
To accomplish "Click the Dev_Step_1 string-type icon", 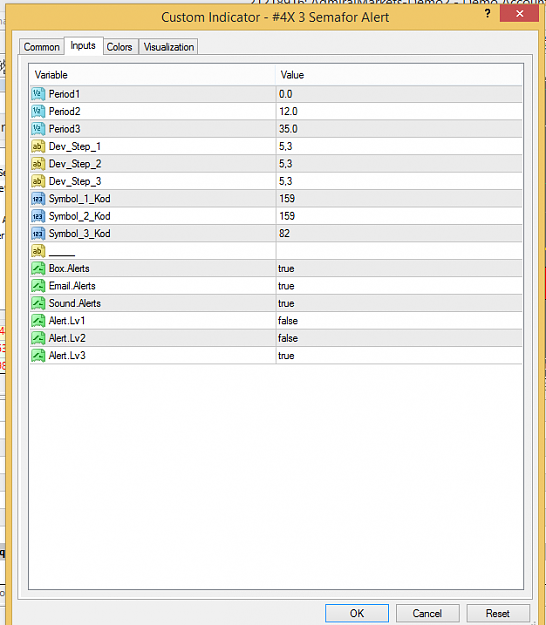I will pyautogui.click(x=38, y=146).
